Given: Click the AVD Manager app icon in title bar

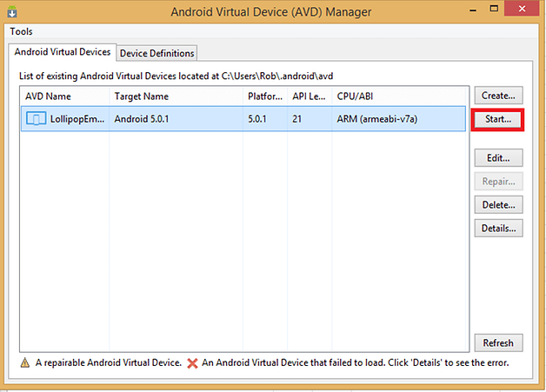Looking at the screenshot, I should (x=12, y=12).
